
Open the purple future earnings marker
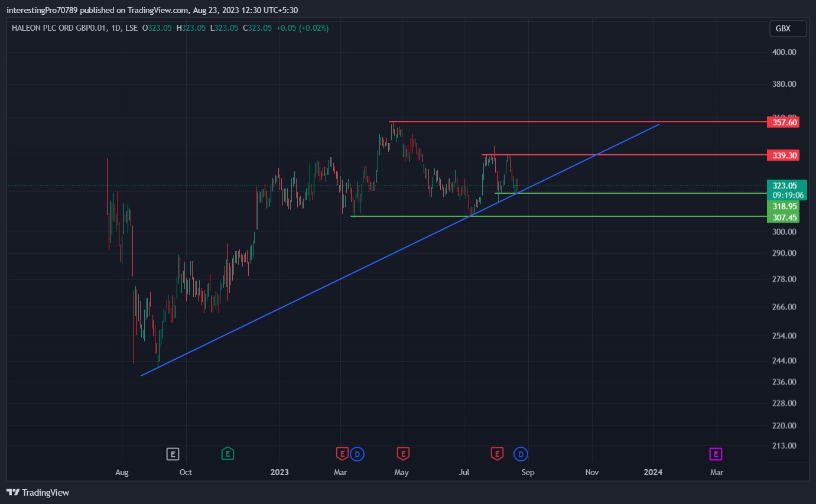(x=716, y=454)
